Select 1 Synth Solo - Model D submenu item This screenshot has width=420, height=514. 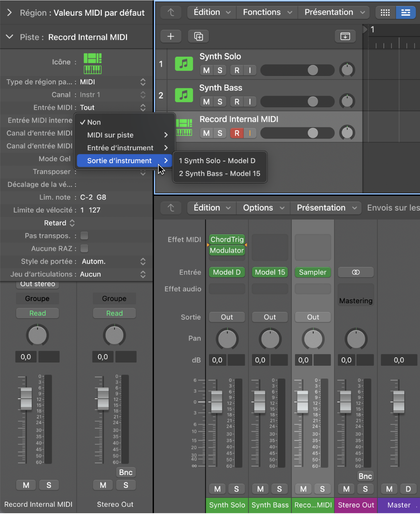[x=217, y=161]
